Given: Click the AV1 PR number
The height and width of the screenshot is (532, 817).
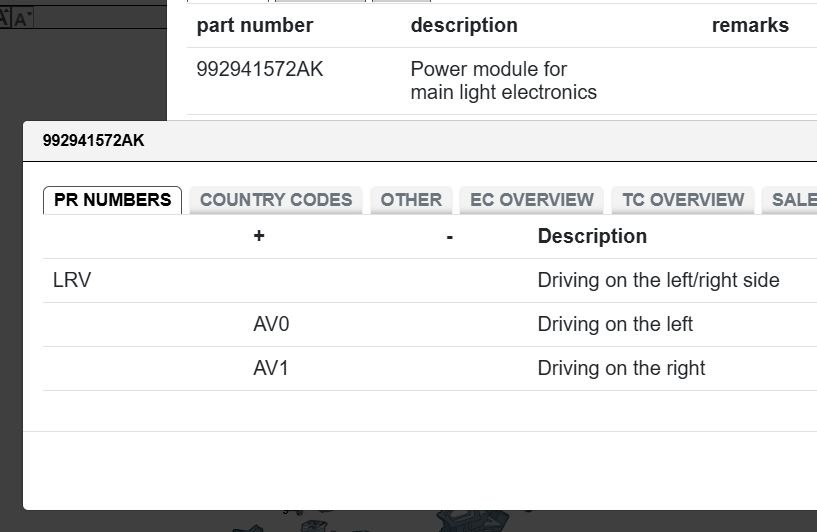Looking at the screenshot, I should click(271, 369).
